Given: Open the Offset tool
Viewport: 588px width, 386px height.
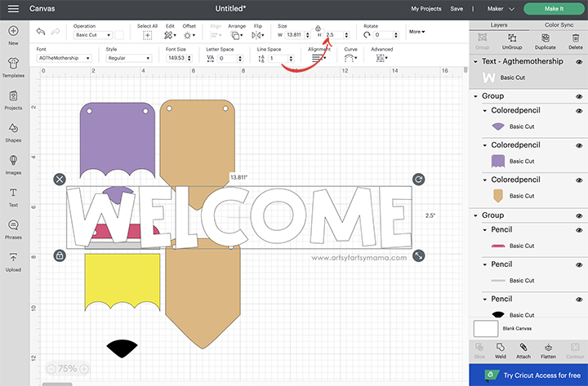Looking at the screenshot, I should click(x=189, y=35).
